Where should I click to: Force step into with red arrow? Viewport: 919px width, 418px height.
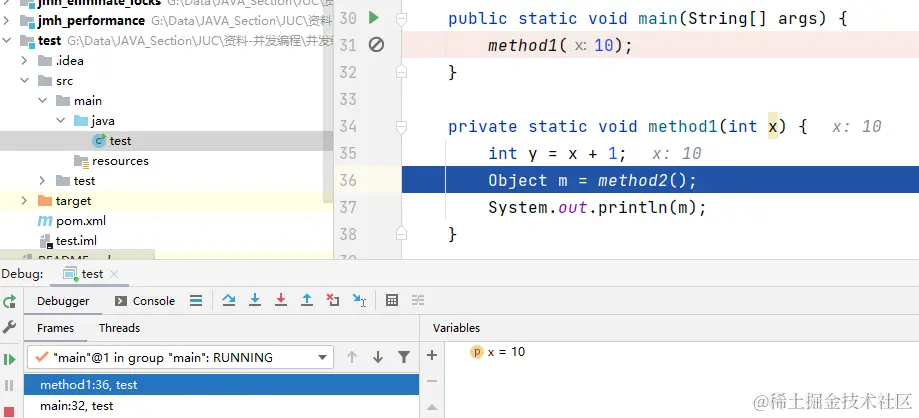281,301
